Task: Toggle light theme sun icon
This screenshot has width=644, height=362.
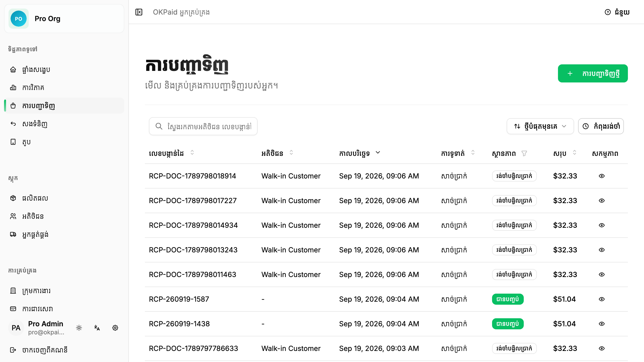Action: [x=79, y=328]
